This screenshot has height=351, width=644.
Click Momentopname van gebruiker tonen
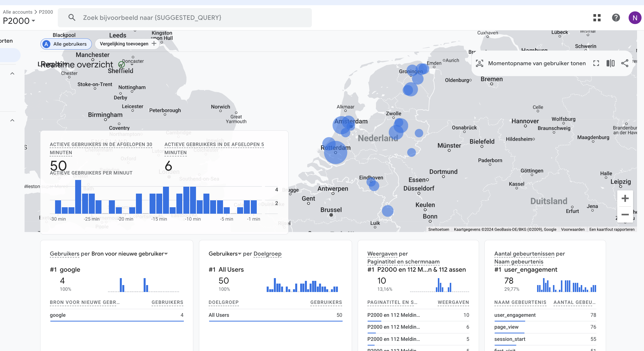coord(537,63)
